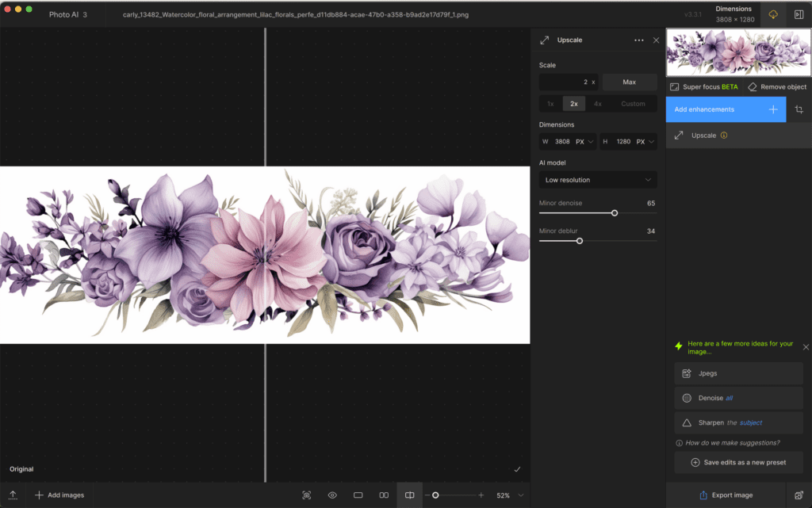Open the Upscale panel three-dots menu
Viewport: 812px width, 508px height.
[x=639, y=40]
